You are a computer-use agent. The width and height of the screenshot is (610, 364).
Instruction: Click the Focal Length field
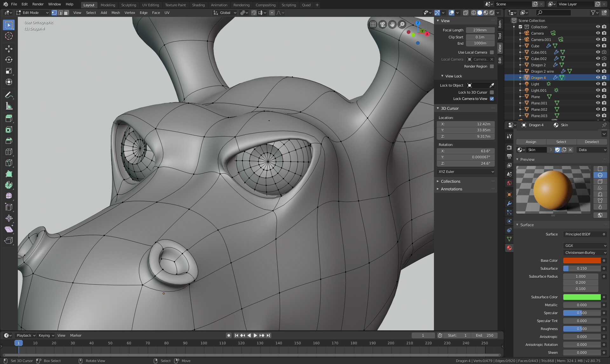pos(480,30)
